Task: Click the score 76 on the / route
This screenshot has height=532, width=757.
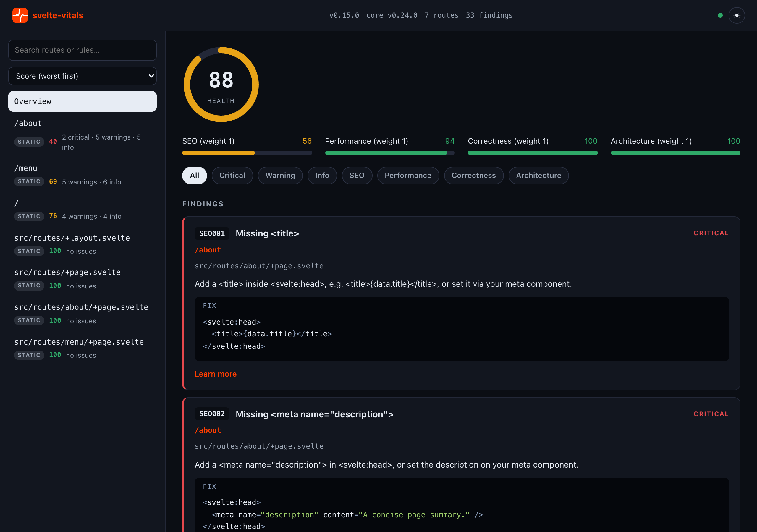Action: [53, 216]
